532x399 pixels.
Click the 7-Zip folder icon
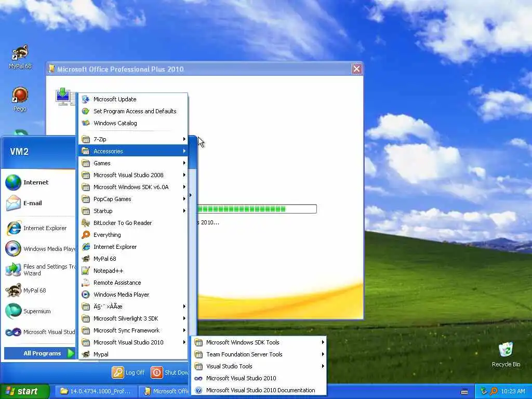(86, 139)
